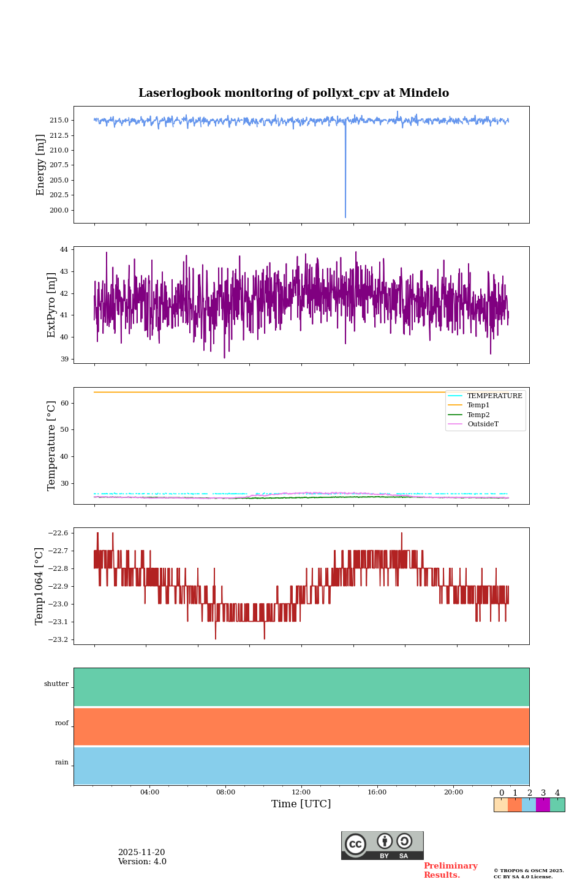Click the SA share-alike circular arrow icon
This screenshot has width=588, height=882.
[404, 841]
